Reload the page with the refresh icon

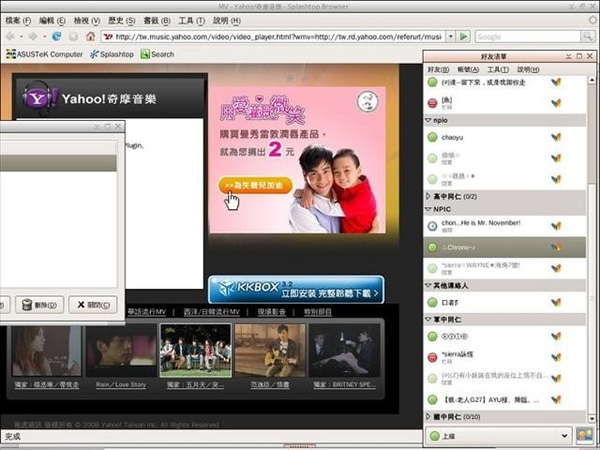click(57, 36)
